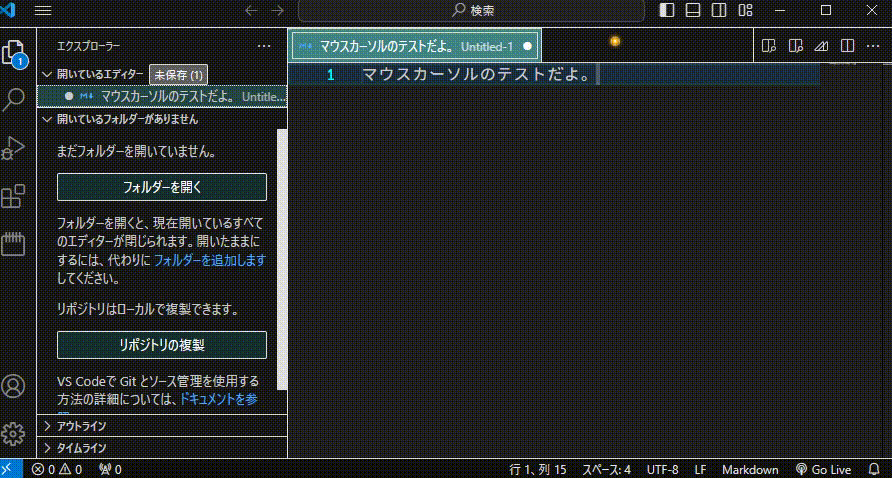The image size is (892, 478).
Task: Click the 未保存 (1) badge
Action: point(179,75)
